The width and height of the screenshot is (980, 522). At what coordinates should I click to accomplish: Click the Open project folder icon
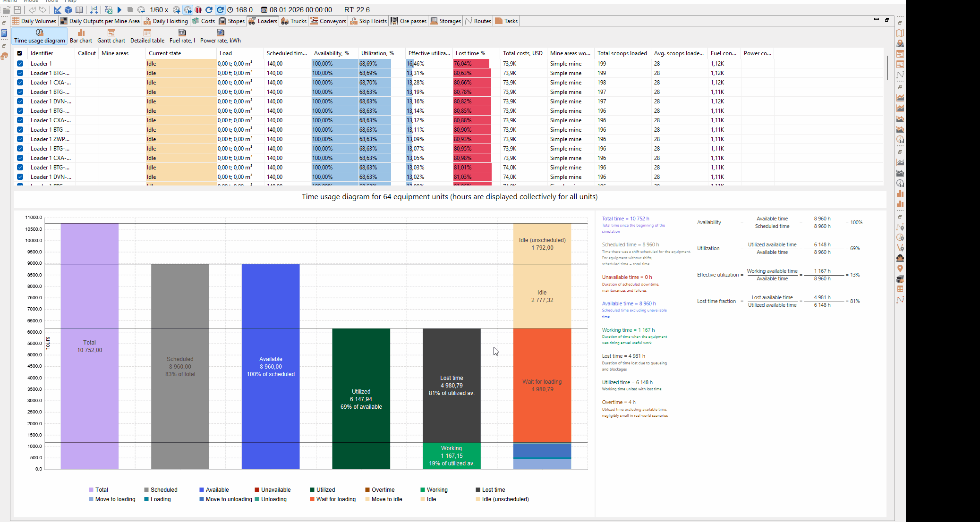6,10
